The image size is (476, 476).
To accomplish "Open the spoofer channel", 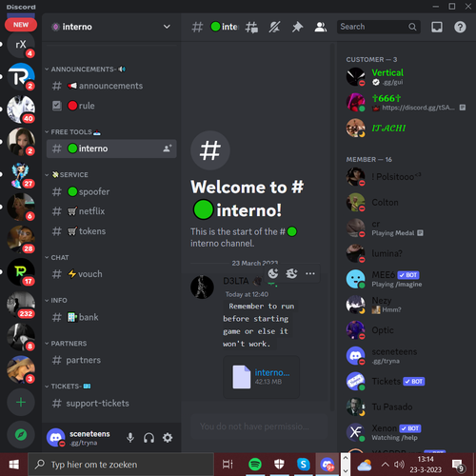I will point(111,191).
